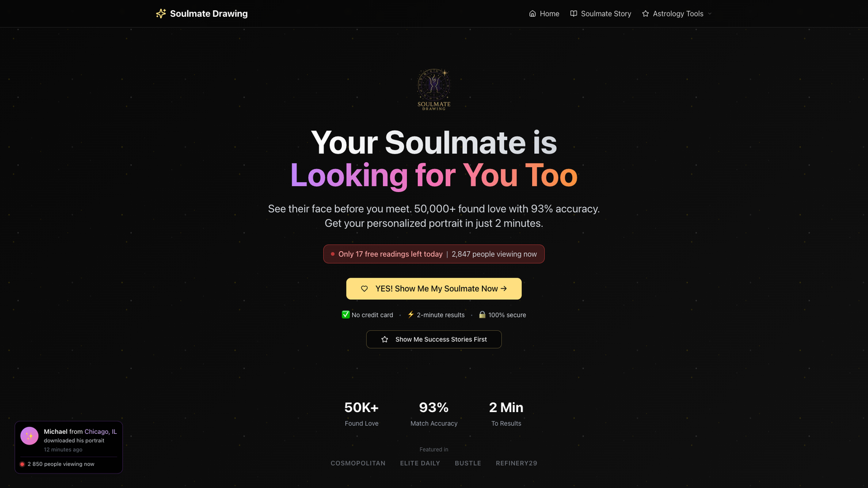Click the circular Soulmate Drawing emblem logo

(x=434, y=89)
